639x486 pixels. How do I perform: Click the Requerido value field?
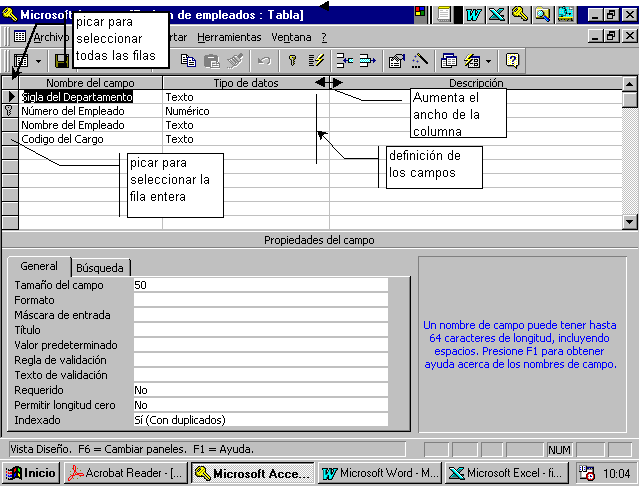(260, 390)
